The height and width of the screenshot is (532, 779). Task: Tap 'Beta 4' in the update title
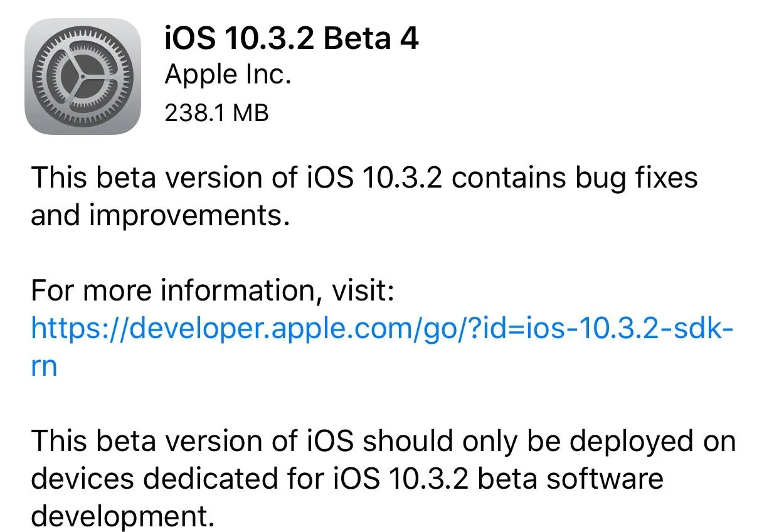point(372,39)
